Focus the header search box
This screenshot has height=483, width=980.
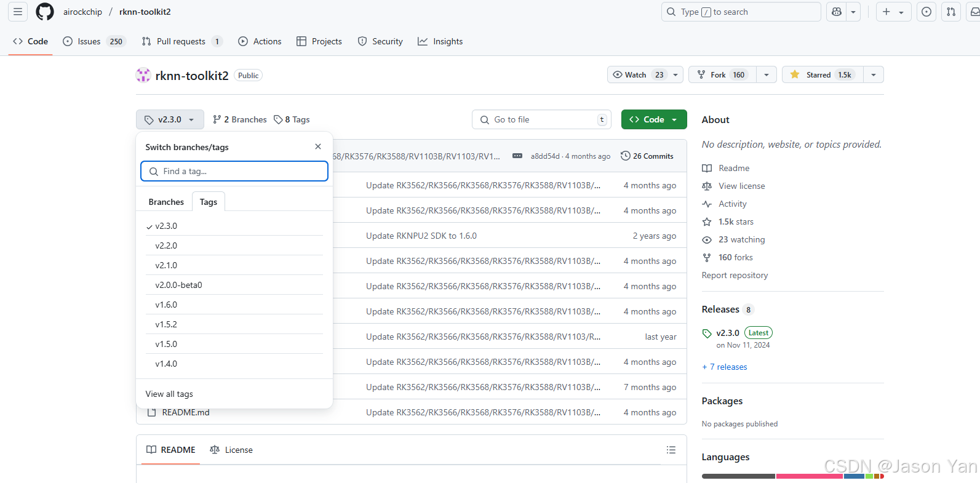pos(741,12)
